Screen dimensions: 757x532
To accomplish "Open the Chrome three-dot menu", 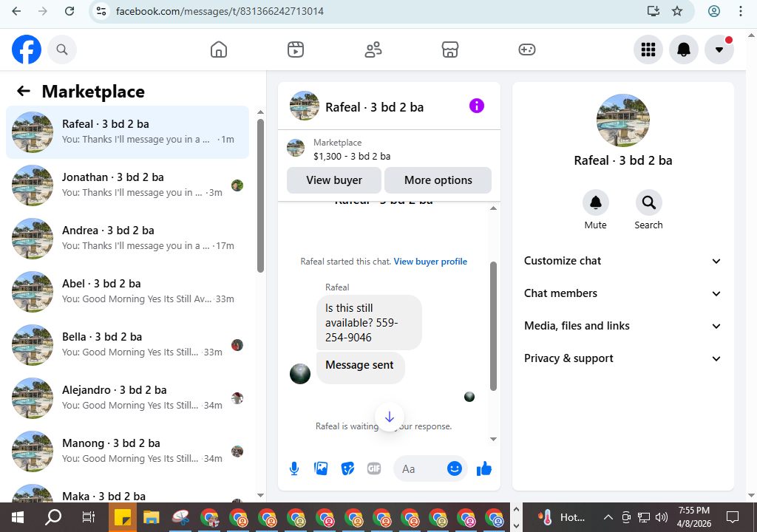I will (741, 11).
